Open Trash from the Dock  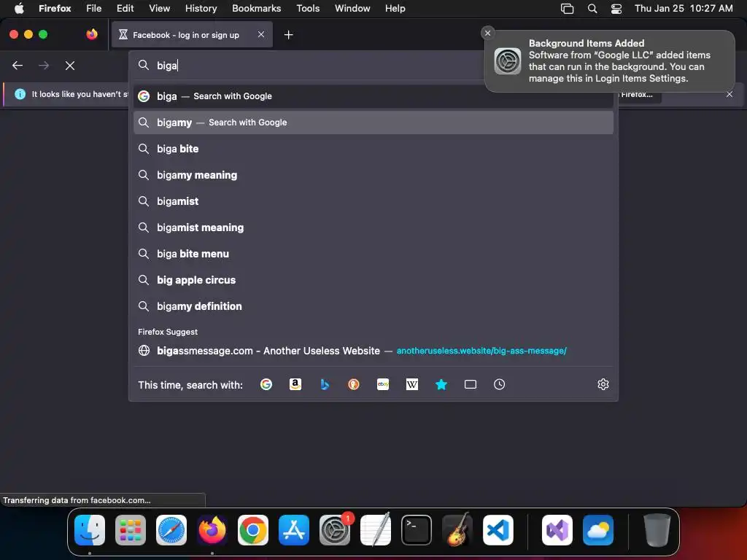coord(657,530)
